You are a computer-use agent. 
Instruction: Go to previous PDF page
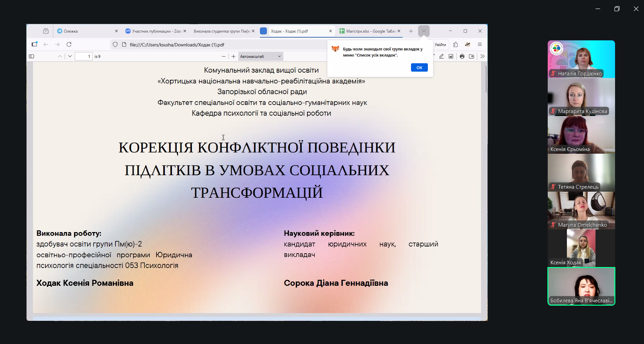(x=60, y=56)
